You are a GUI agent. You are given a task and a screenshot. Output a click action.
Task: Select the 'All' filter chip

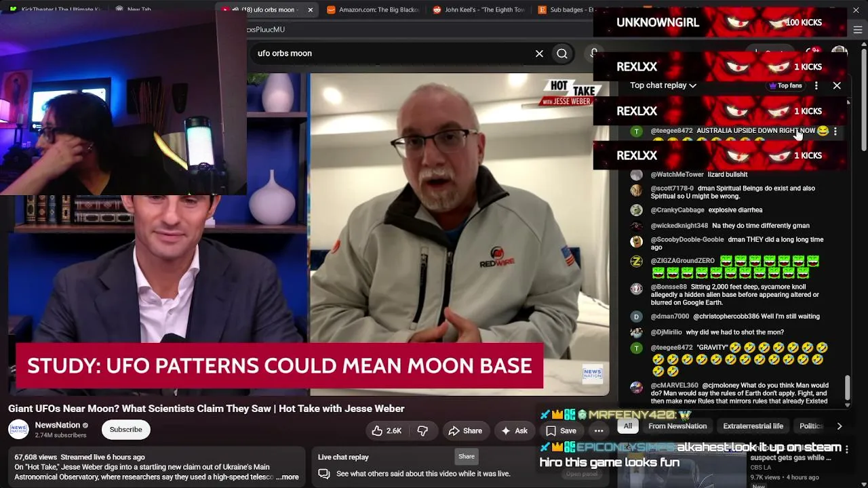pyautogui.click(x=628, y=426)
